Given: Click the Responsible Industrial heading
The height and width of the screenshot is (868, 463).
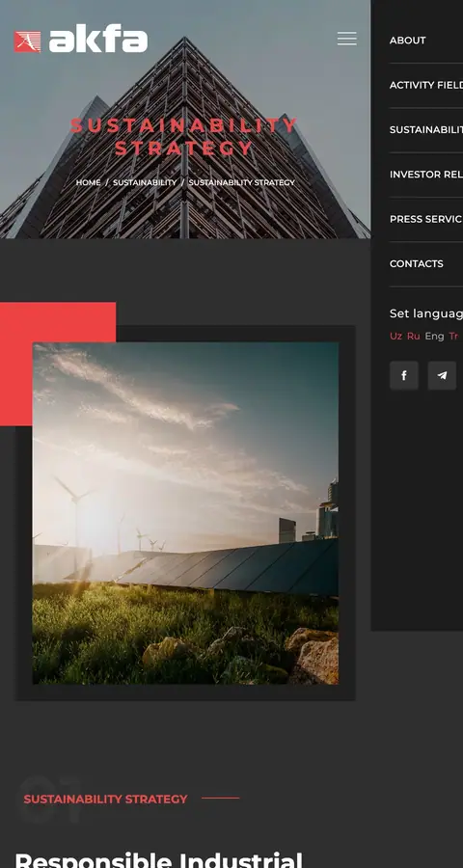Looking at the screenshot, I should point(159,859).
